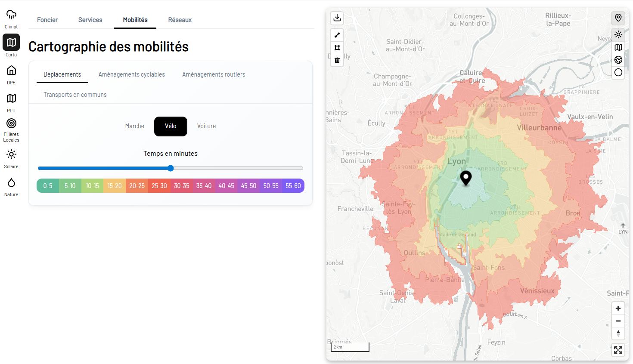Click the 35-40 minutes legend swatch
The image size is (633, 364).
(x=204, y=186)
